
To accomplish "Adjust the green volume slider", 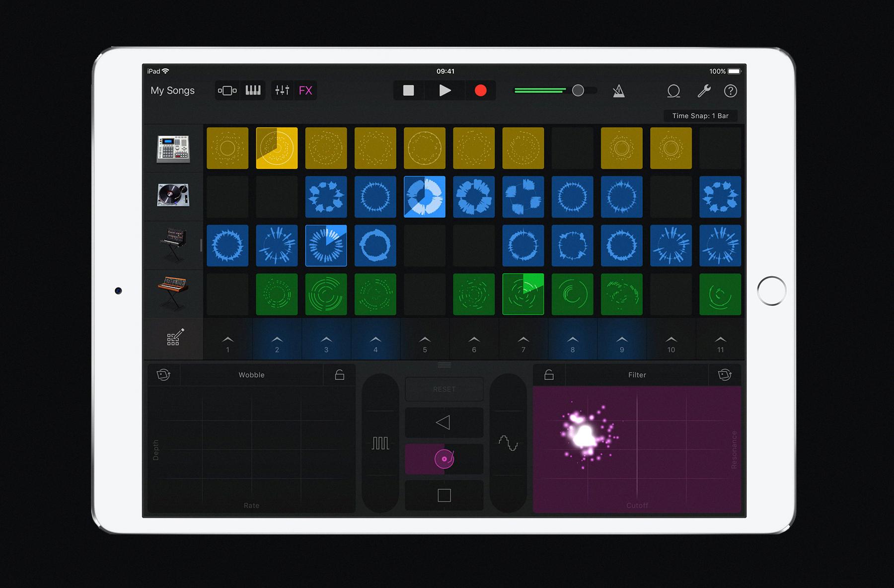I will click(x=578, y=90).
